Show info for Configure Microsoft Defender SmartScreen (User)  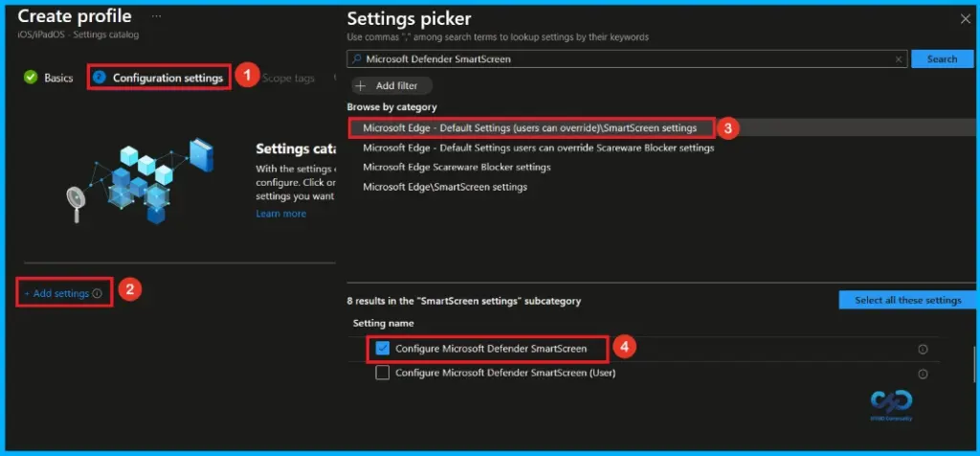pos(923,374)
